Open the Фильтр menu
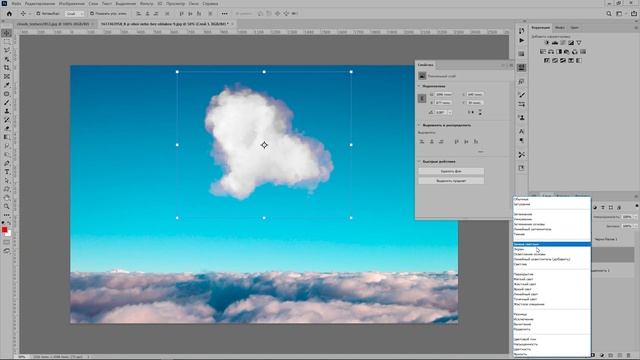The image size is (640, 360). click(147, 4)
